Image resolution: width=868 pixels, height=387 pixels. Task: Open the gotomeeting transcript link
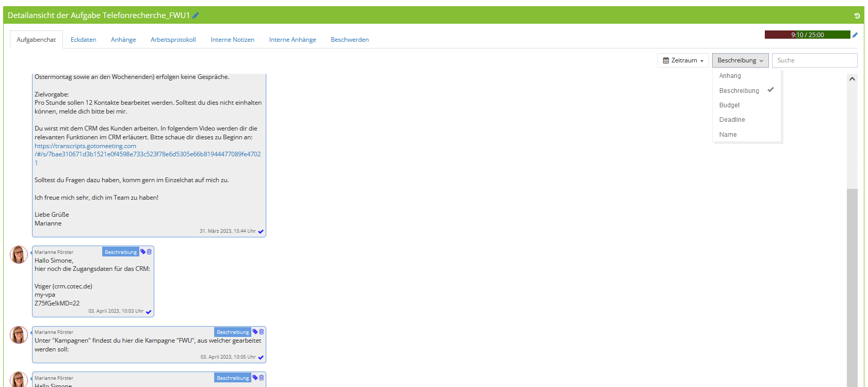(x=148, y=154)
